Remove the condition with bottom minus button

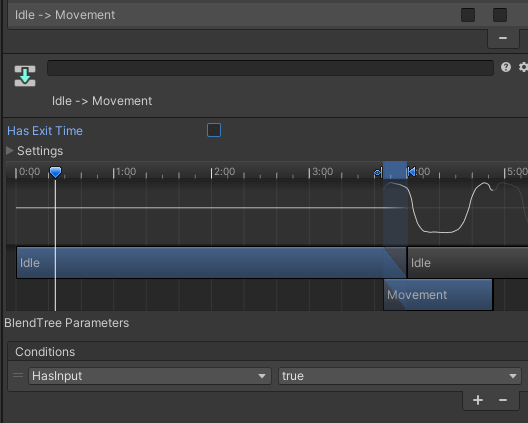click(503, 400)
